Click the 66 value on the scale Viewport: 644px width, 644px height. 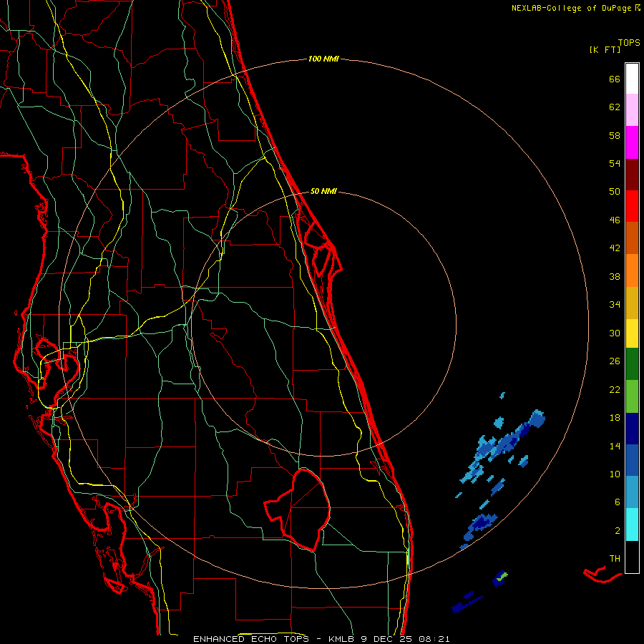coord(615,79)
